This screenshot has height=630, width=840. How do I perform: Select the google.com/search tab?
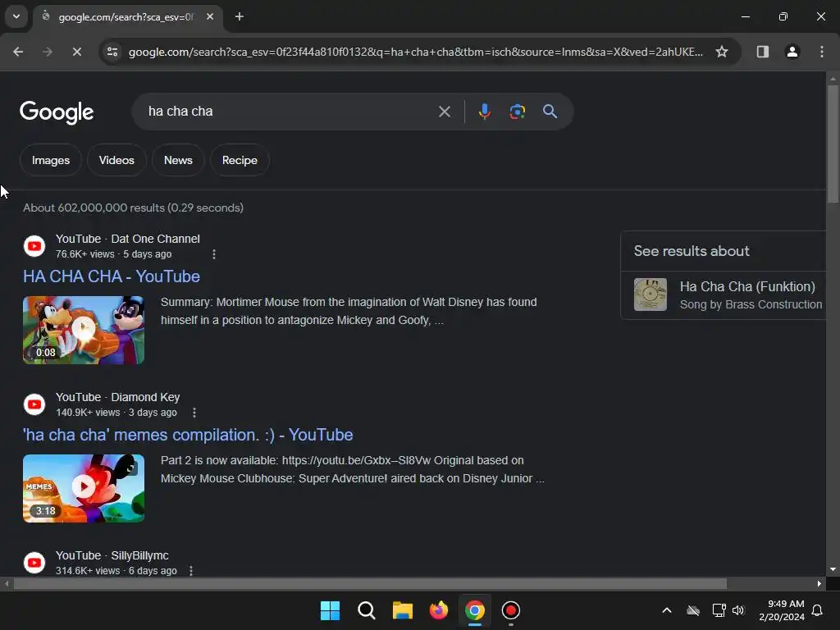click(x=126, y=16)
